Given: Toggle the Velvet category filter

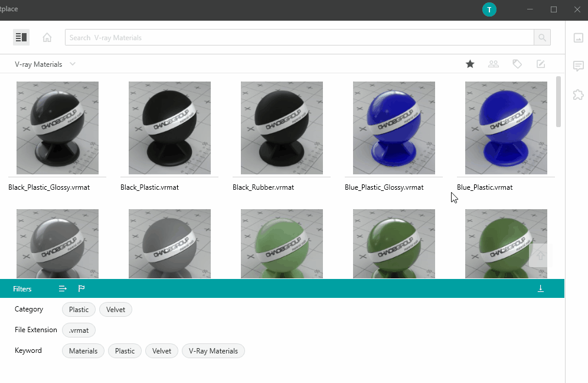Looking at the screenshot, I should click(116, 309).
